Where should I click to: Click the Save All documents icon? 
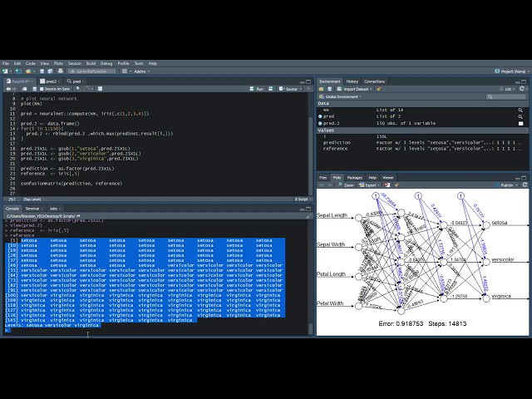(x=50, y=71)
